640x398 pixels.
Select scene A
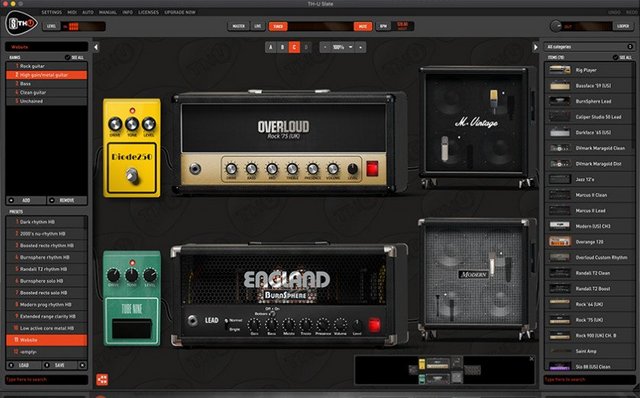click(x=271, y=47)
